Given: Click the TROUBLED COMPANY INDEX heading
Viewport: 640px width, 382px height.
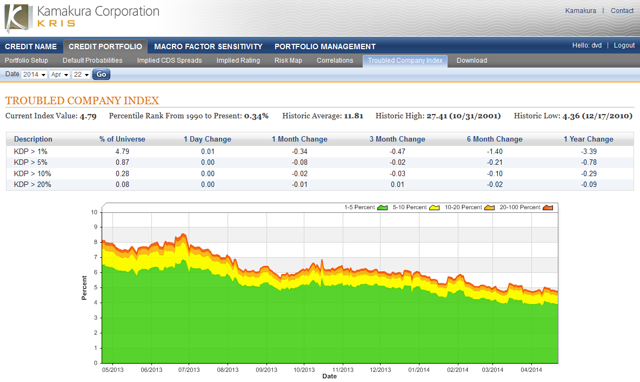Looking at the screenshot, I should coord(82,100).
